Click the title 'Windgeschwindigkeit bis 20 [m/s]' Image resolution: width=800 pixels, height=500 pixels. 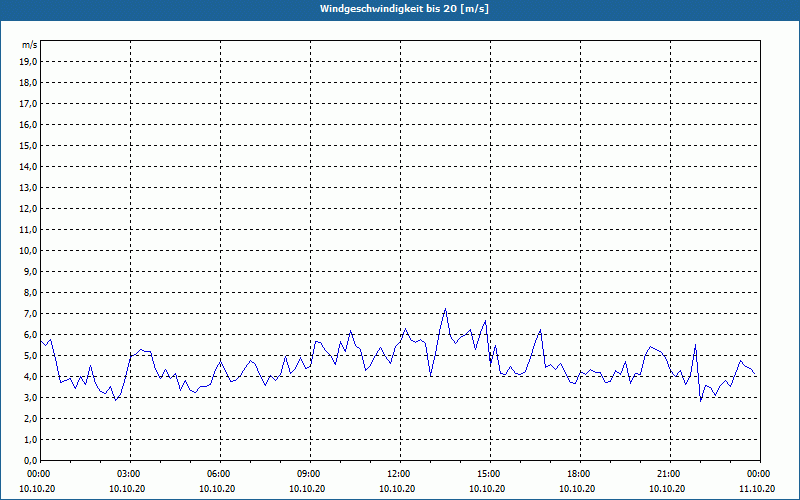point(404,9)
